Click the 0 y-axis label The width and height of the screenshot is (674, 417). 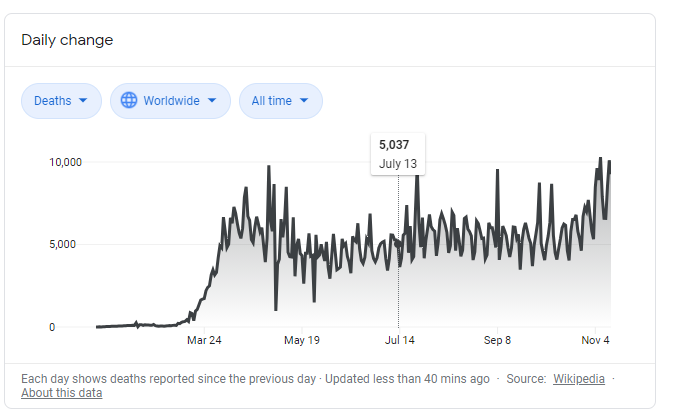pos(52,327)
